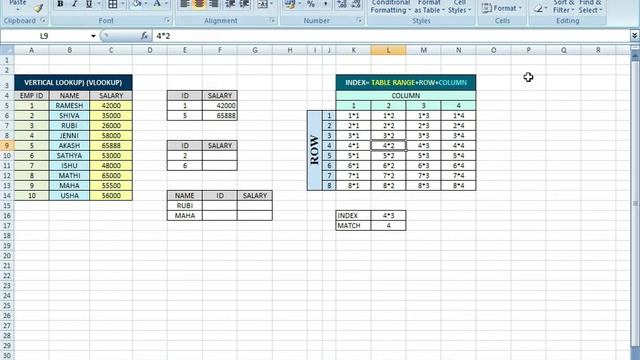Click the vertical scrollbar
640x360 pixels.
point(635,204)
